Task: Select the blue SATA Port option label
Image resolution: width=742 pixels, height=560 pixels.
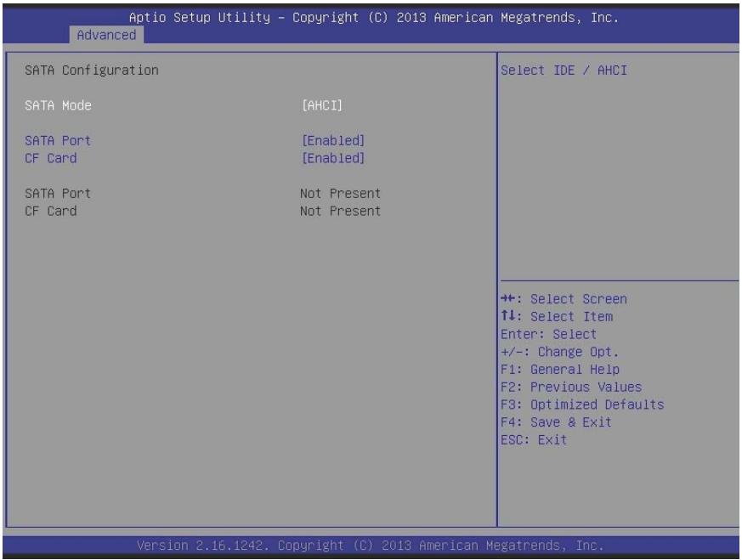Action: (x=58, y=140)
